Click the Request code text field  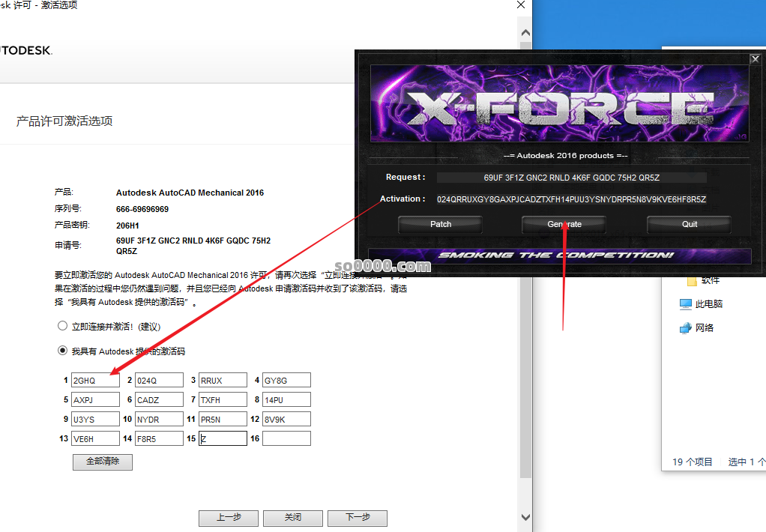click(571, 178)
